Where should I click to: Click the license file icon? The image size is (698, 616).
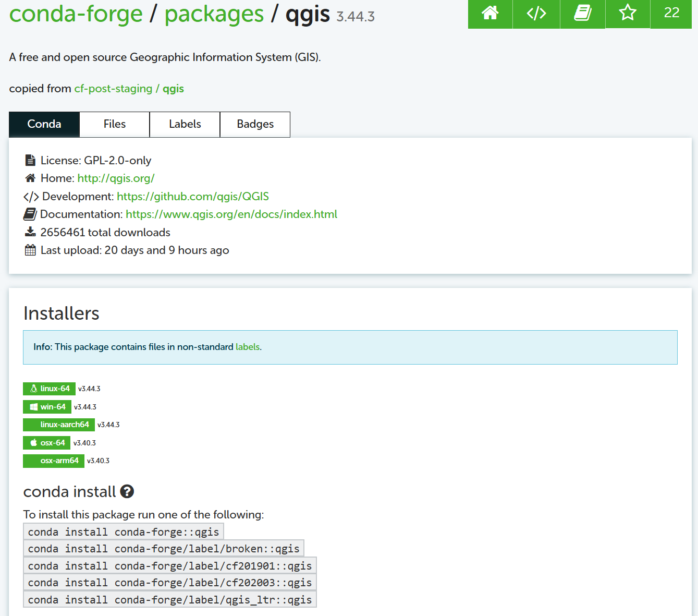pyautogui.click(x=31, y=160)
